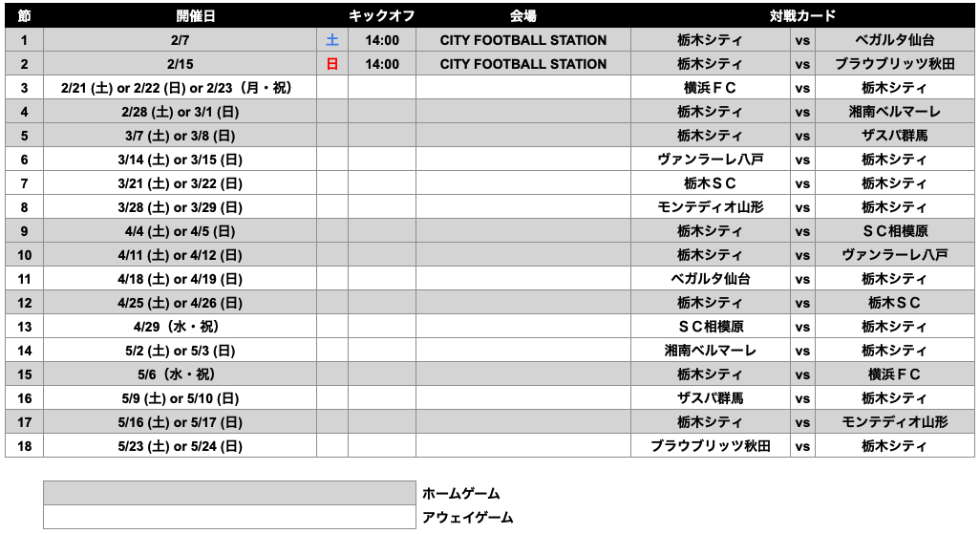This screenshot has width=980, height=534.
Task: Click the 14:00 kickoff time in round 2
Action: (x=382, y=64)
